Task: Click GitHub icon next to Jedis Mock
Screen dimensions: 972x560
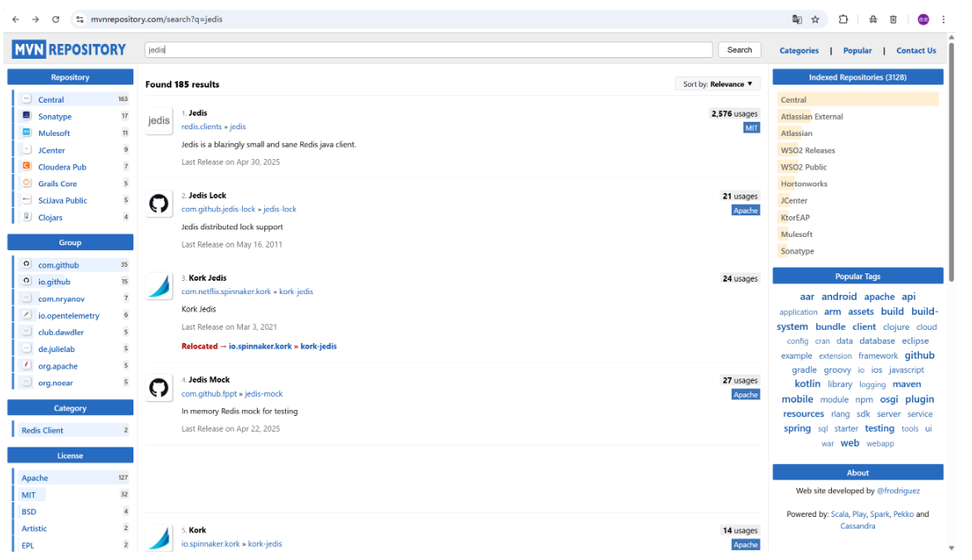Action: pos(159,388)
